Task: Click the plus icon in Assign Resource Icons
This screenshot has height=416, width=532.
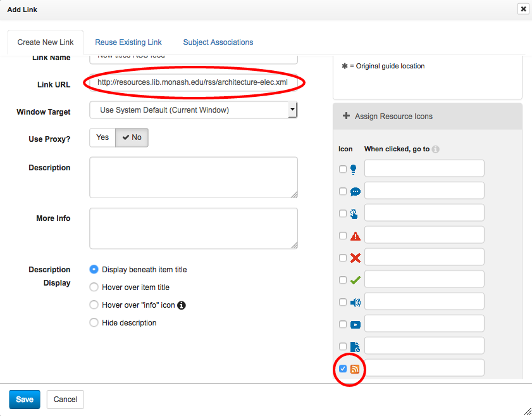Action: pyautogui.click(x=346, y=116)
